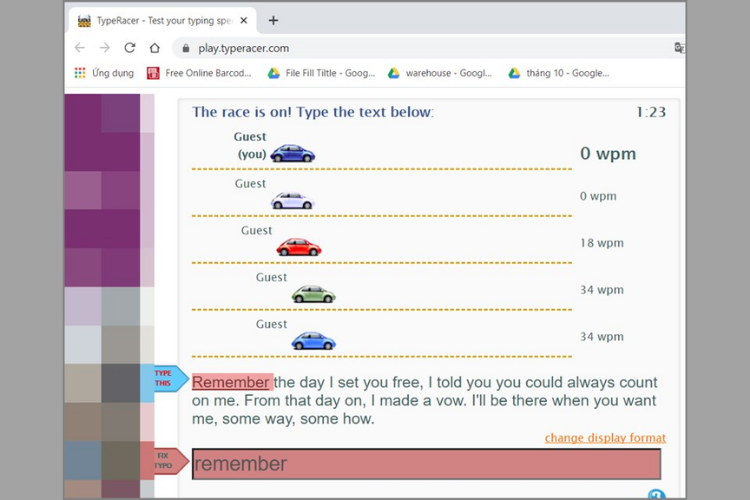Click the typing input field with remember
Viewport: 750px width, 500px height.
(x=426, y=464)
